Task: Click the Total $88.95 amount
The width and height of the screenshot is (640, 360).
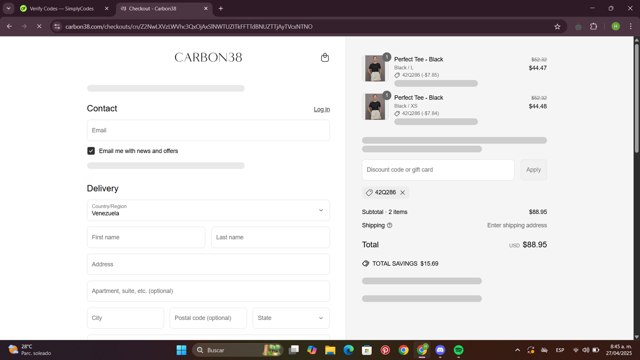Action: (535, 245)
